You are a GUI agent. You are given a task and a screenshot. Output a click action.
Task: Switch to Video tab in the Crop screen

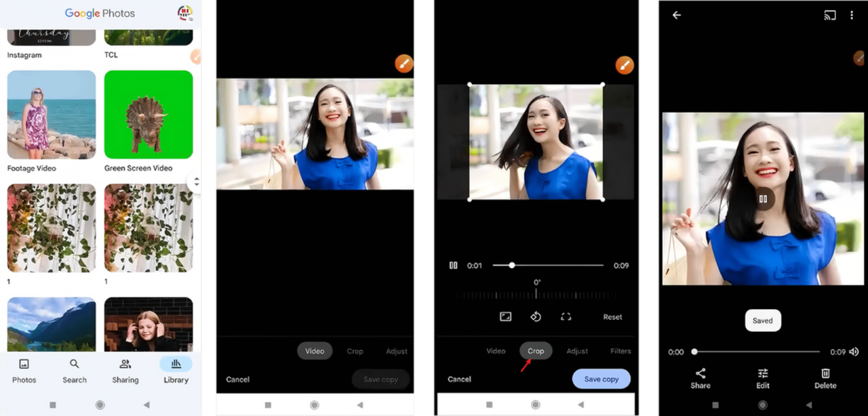tap(496, 351)
